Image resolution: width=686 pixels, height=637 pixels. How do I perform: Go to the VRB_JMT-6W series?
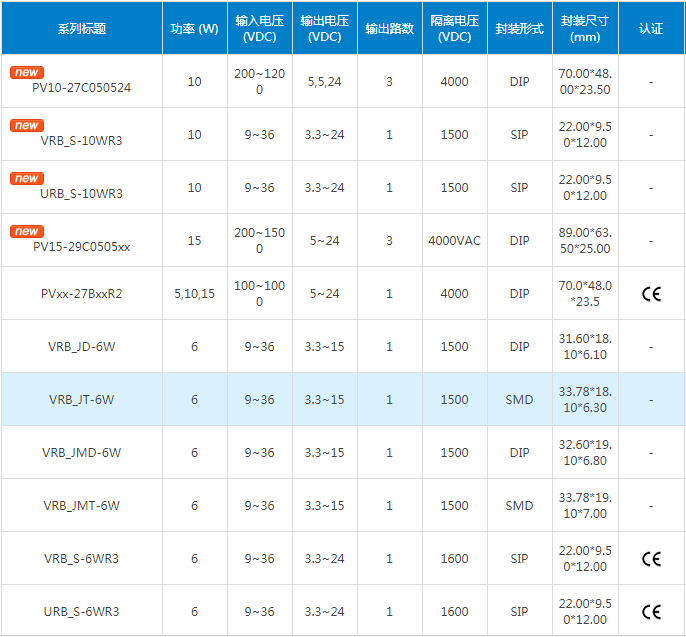coord(82,506)
